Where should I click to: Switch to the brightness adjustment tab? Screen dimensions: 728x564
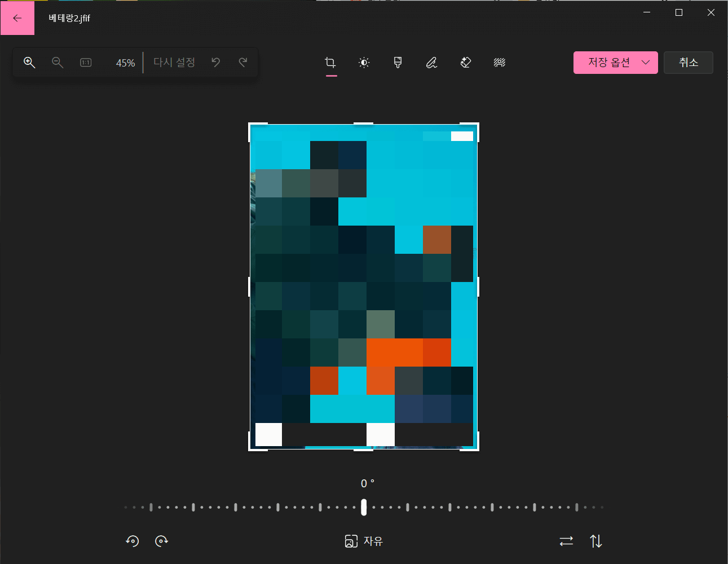tap(364, 62)
